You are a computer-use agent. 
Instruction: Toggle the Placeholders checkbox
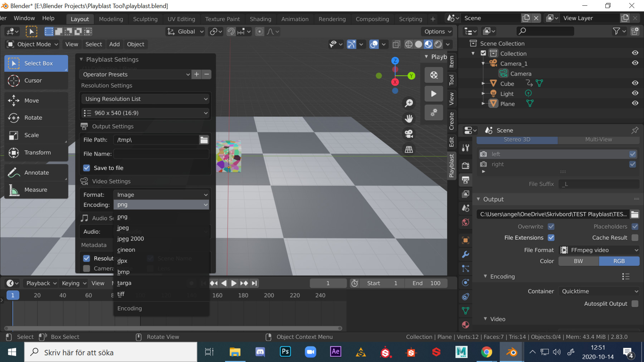[635, 227]
